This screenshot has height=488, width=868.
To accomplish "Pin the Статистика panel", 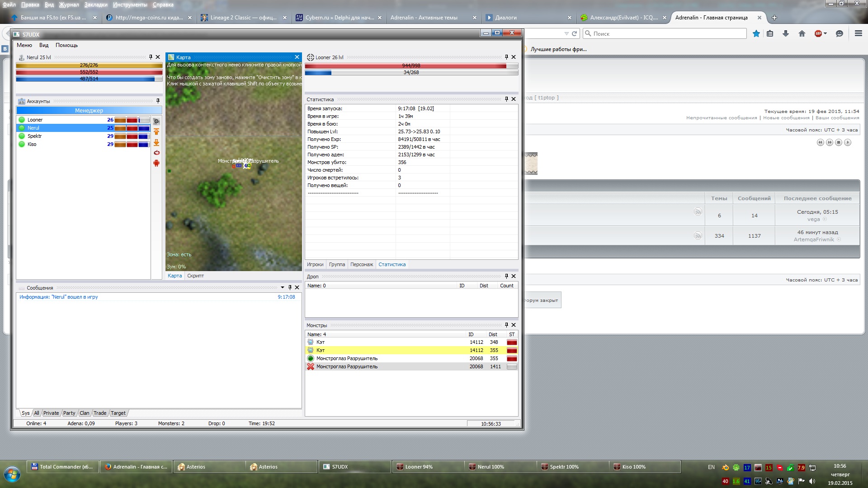I will tap(506, 99).
